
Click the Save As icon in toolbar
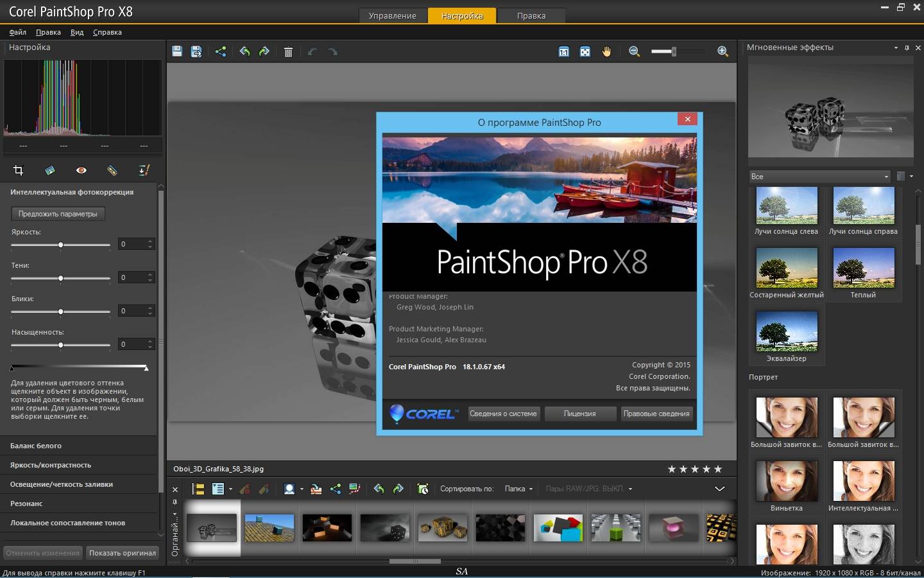(x=196, y=51)
